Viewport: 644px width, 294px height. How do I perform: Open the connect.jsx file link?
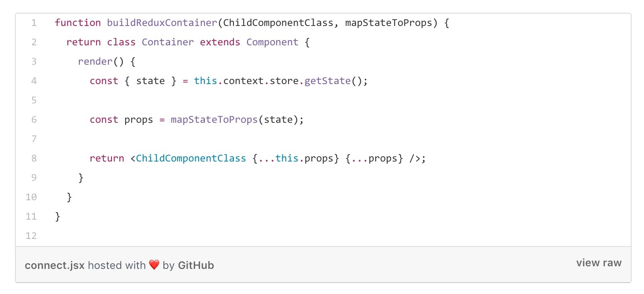pos(55,265)
